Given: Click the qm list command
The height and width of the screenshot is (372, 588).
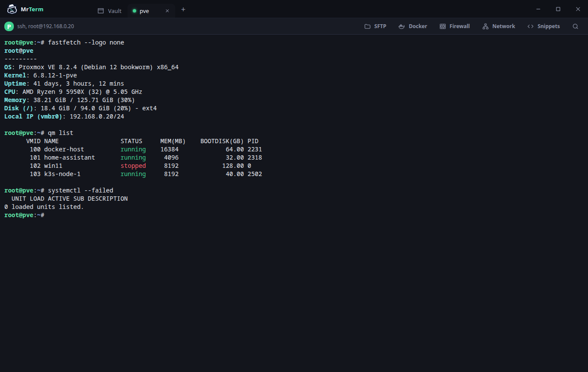Looking at the screenshot, I should coord(61,133).
